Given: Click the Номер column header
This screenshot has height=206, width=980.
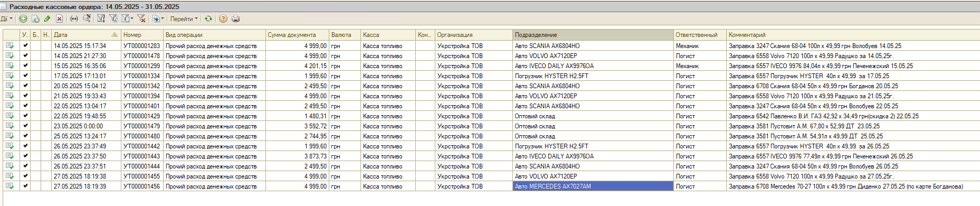Looking at the screenshot, I should 142,35.
